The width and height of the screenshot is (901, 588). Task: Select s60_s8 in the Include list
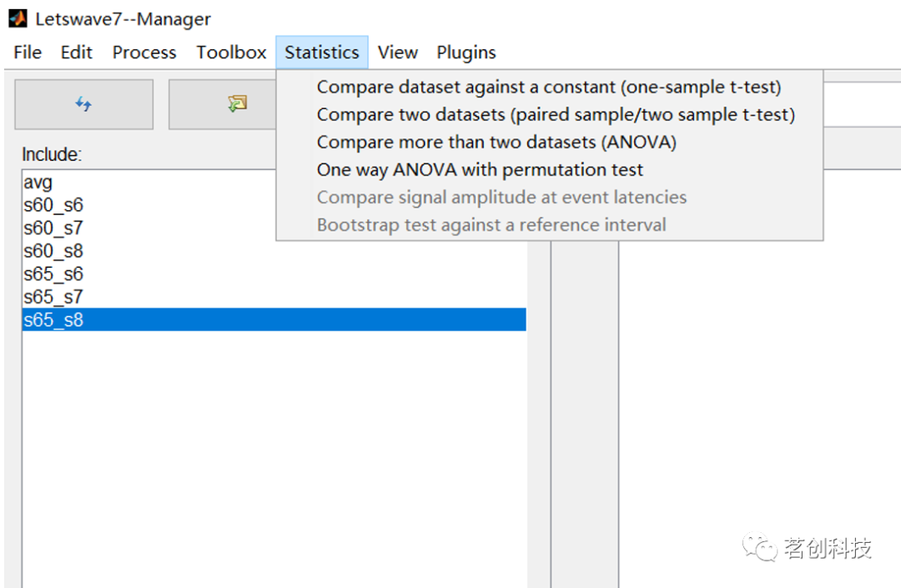tap(53, 251)
